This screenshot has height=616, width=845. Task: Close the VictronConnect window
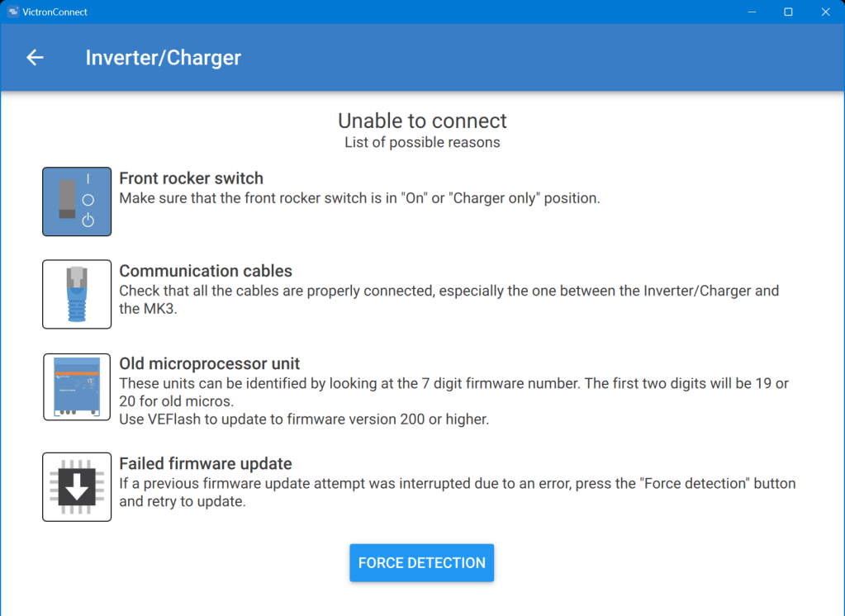pos(825,12)
